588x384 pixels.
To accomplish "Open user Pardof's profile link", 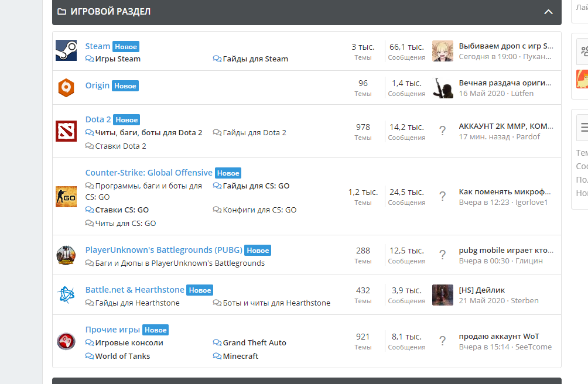I will (x=528, y=137).
